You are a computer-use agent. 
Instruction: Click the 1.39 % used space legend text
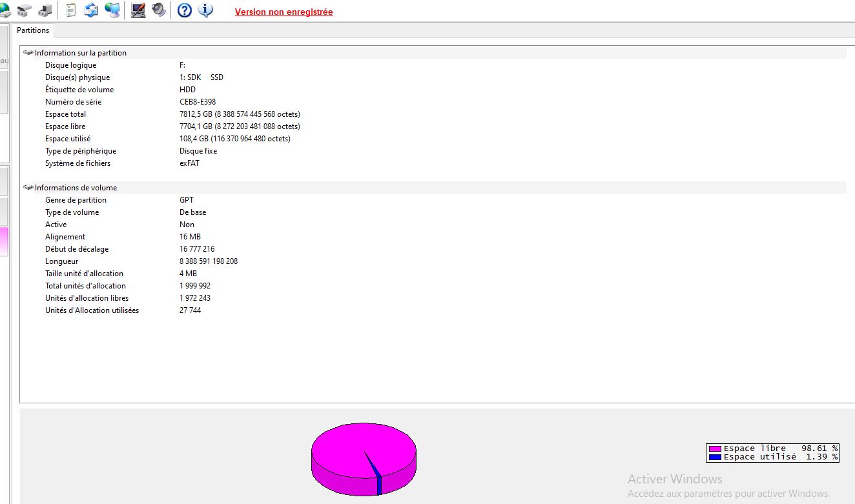(822, 457)
